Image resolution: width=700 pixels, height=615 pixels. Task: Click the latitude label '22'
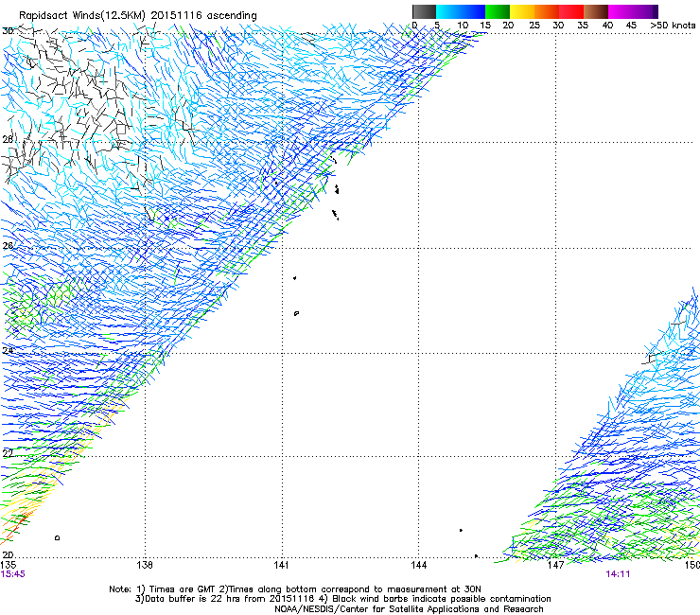coord(8,453)
